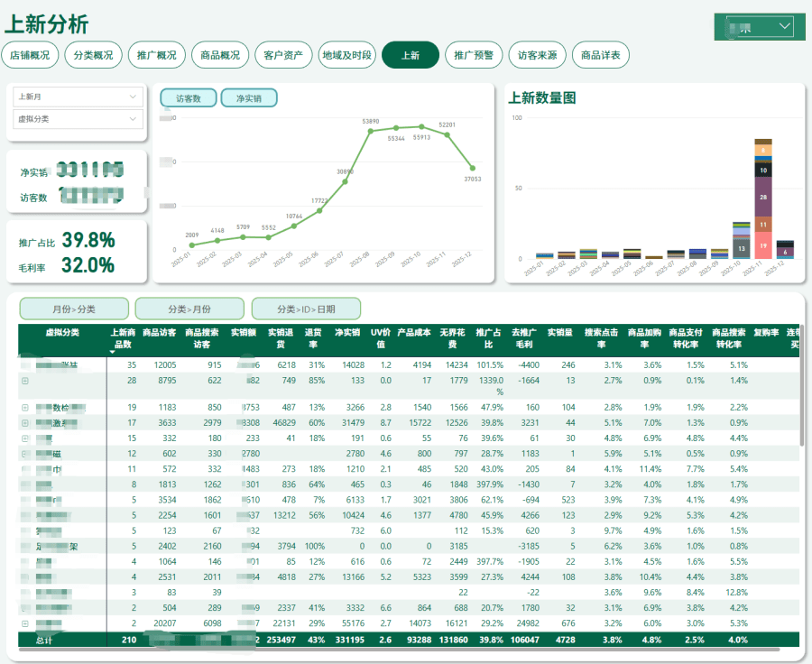Click the chevron in the 上新月 slicer
812x664 pixels.
point(134,96)
